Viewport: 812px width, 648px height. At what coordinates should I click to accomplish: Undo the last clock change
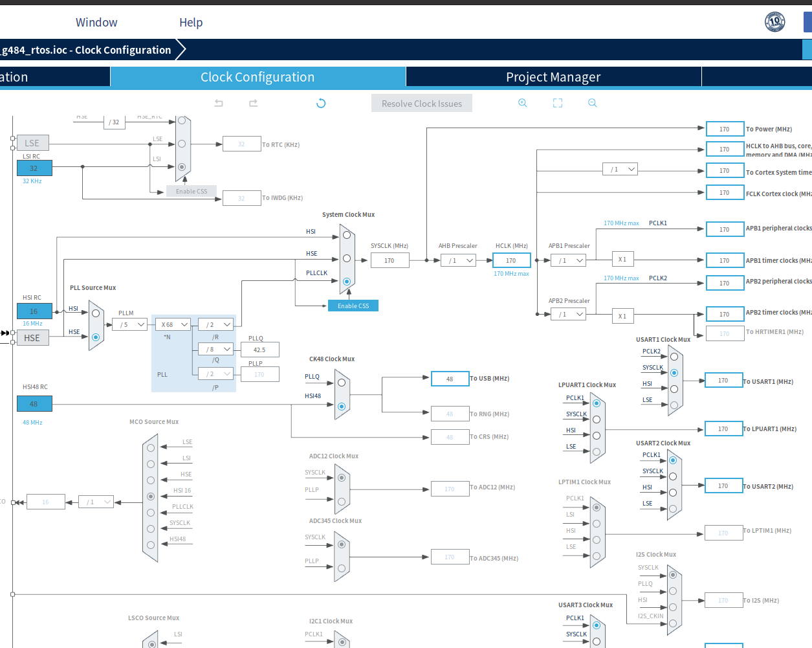[x=219, y=103]
